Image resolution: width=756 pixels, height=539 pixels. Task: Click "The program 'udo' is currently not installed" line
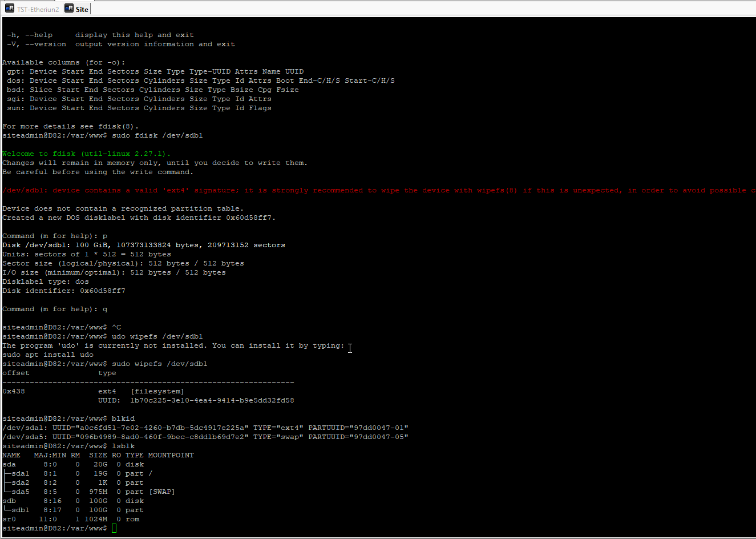coord(173,345)
